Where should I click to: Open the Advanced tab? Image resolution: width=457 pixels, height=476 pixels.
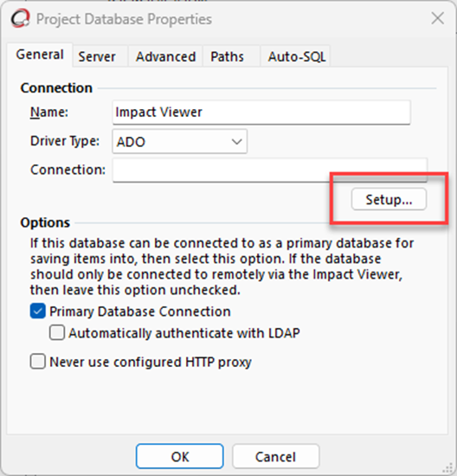click(x=165, y=56)
